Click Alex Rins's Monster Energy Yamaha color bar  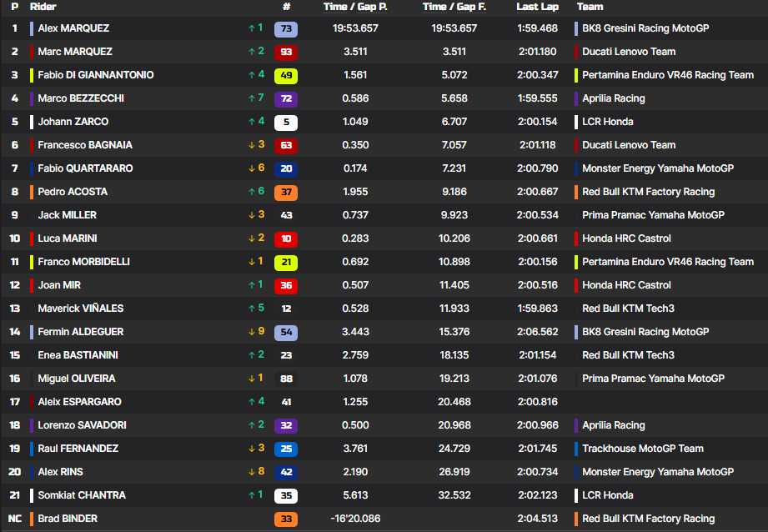(x=576, y=472)
